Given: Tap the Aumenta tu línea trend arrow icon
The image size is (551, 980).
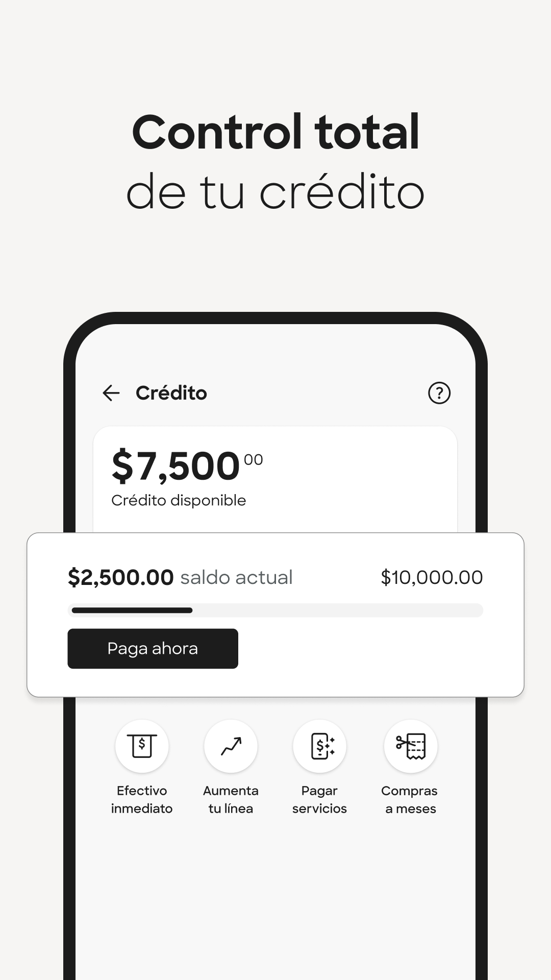Looking at the screenshot, I should tap(231, 746).
